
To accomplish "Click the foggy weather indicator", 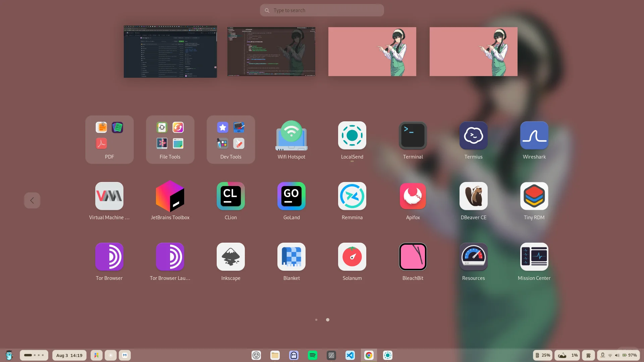I will 588,355.
